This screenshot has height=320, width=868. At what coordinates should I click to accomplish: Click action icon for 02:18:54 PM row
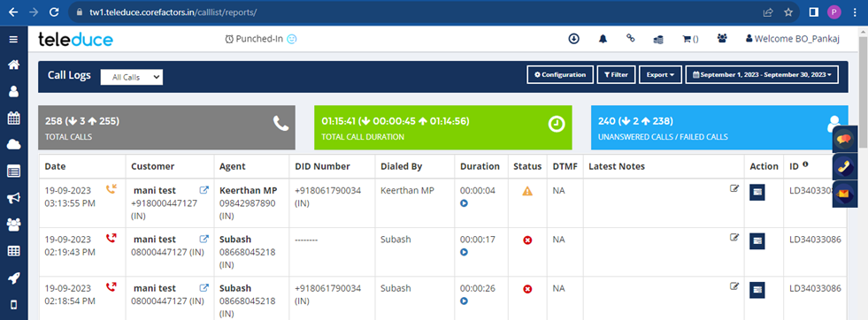[x=757, y=290]
